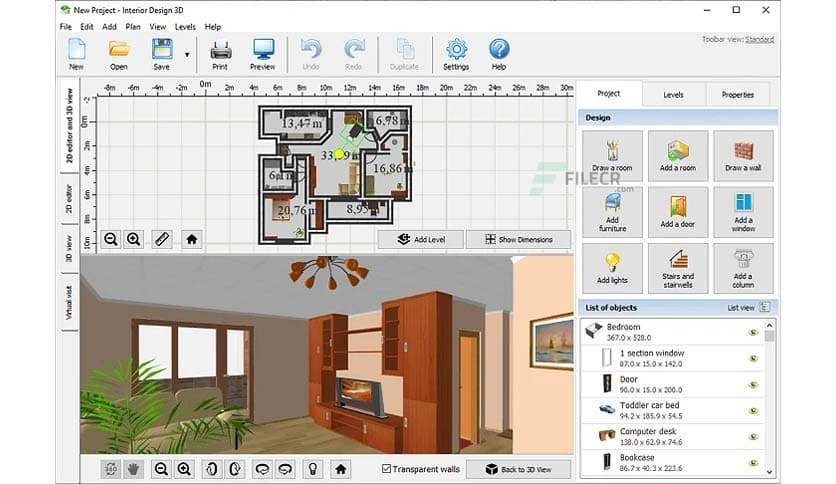836x484 pixels.
Task: Open the Plan menu
Action: tap(133, 27)
